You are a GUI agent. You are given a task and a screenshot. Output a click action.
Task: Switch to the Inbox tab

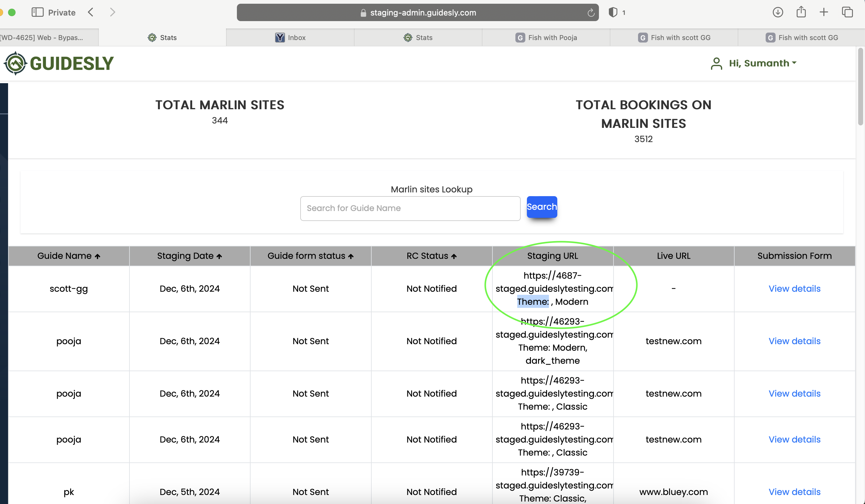(x=290, y=38)
